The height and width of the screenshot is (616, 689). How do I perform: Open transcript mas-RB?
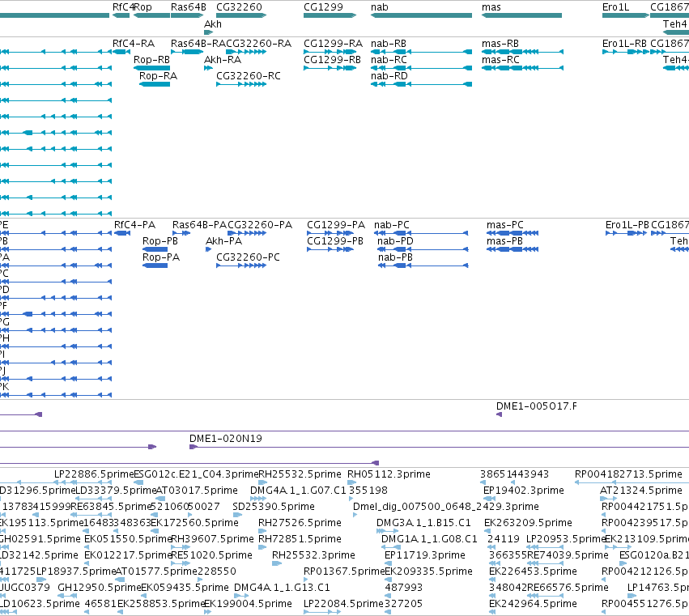[x=500, y=44]
